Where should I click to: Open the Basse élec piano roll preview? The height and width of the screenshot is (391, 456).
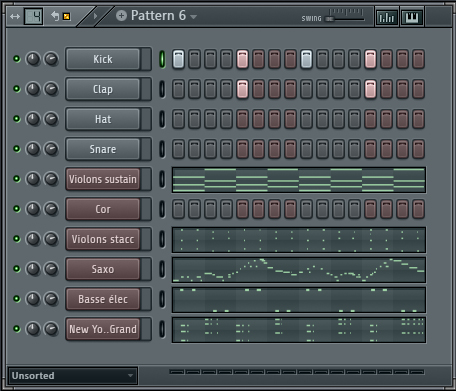tap(299, 300)
